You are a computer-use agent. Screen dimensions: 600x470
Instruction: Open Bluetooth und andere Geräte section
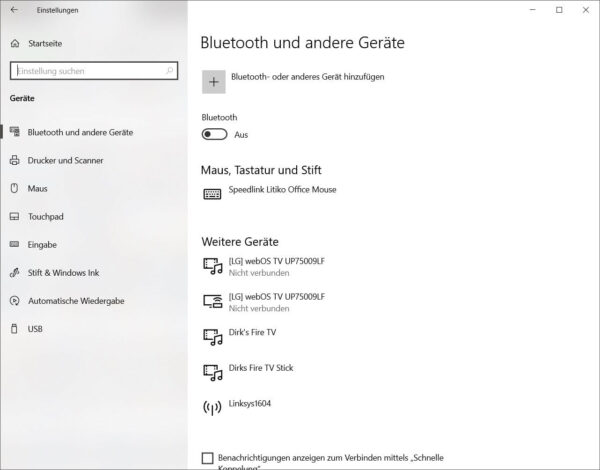pyautogui.click(x=80, y=132)
